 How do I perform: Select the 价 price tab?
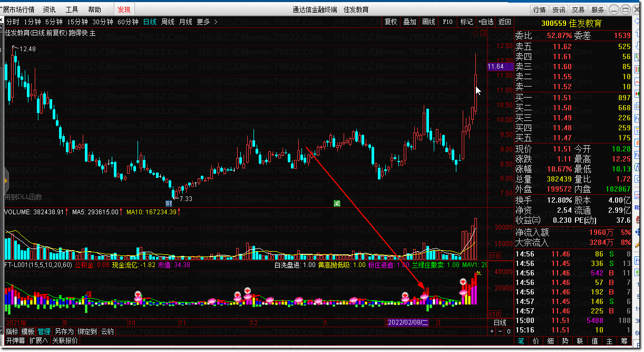pyautogui.click(x=536, y=341)
